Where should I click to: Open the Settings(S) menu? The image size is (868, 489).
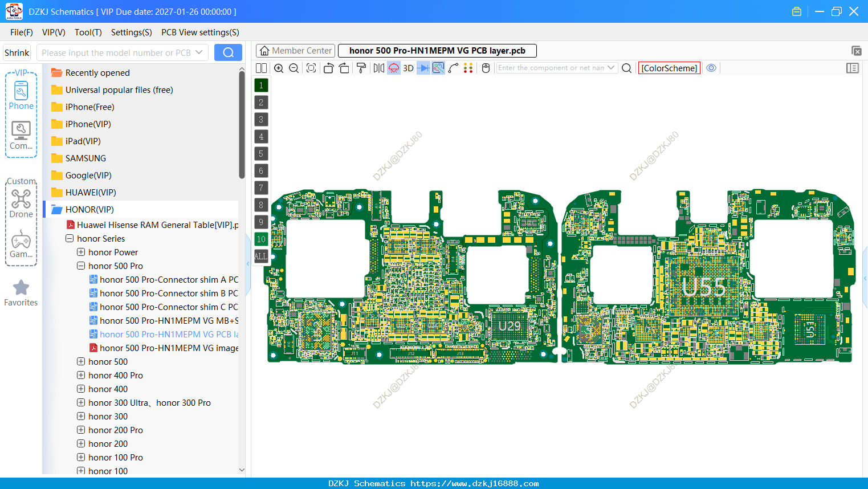(x=132, y=32)
